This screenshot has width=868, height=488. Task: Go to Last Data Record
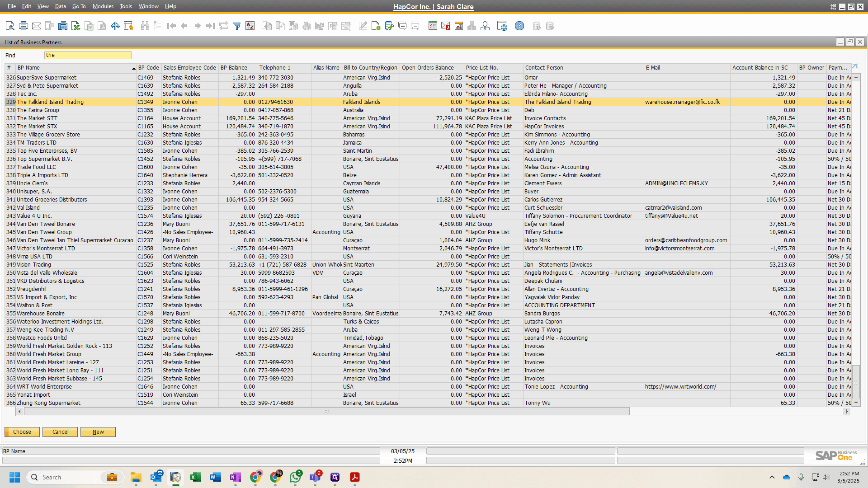[x=210, y=26]
